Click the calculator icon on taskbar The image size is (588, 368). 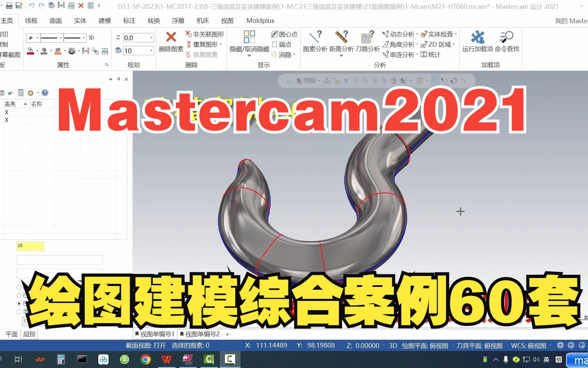(x=61, y=359)
